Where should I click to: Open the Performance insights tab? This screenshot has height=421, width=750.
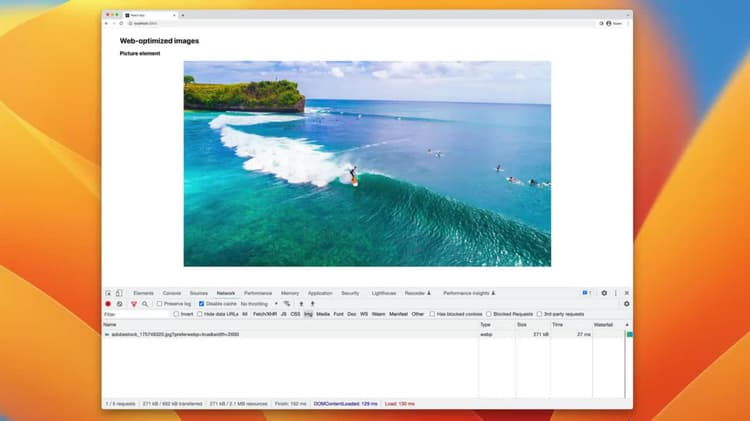pos(469,293)
